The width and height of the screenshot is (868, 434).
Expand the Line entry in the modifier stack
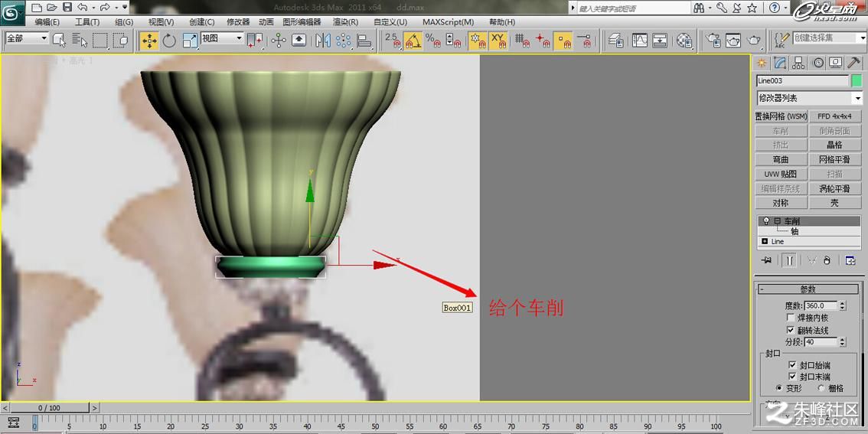pos(765,241)
